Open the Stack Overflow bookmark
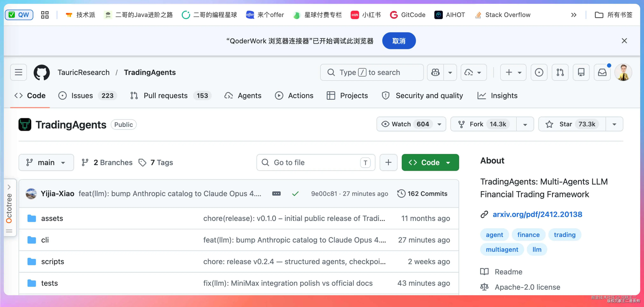This screenshot has width=644, height=307. click(503, 15)
